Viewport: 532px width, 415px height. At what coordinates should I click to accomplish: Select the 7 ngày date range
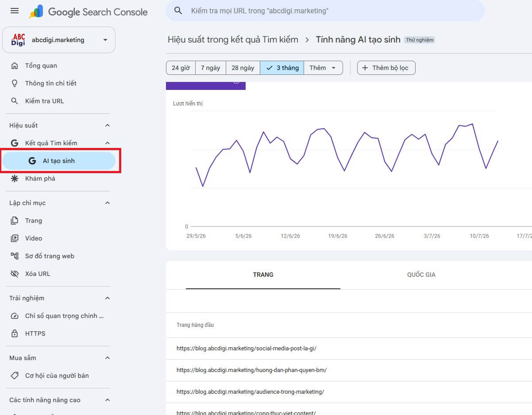click(x=211, y=68)
